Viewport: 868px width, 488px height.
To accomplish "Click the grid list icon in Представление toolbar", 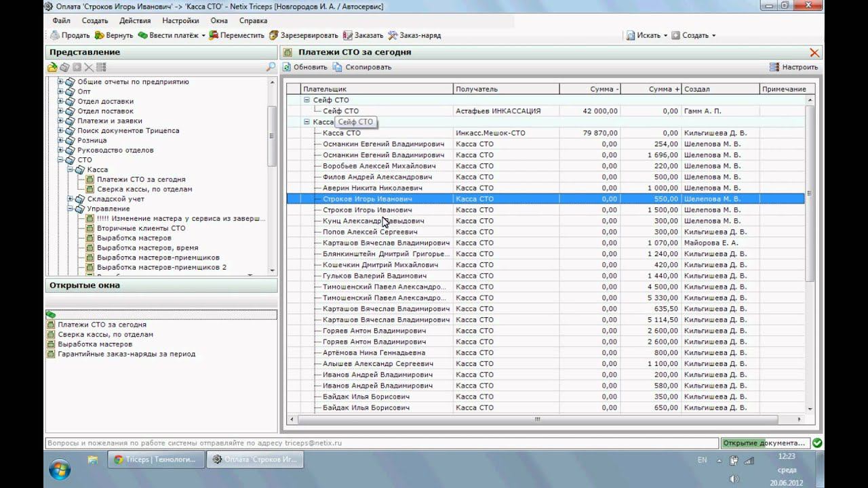I will click(101, 67).
